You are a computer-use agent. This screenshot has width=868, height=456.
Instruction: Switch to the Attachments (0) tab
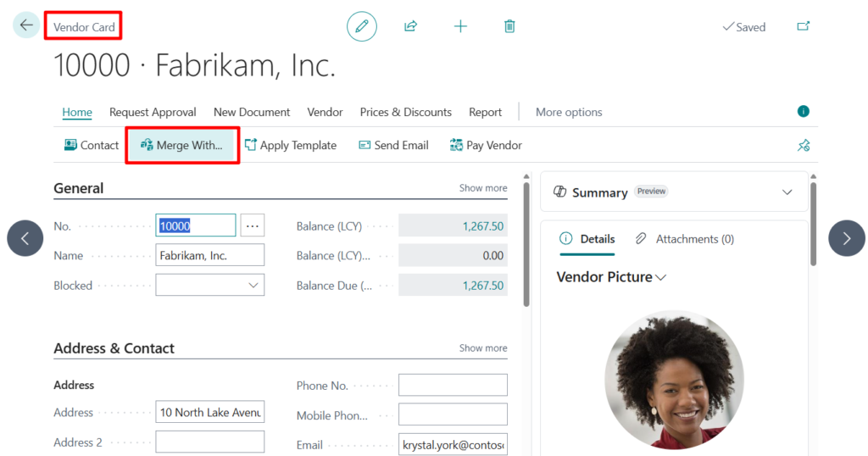[x=685, y=239]
